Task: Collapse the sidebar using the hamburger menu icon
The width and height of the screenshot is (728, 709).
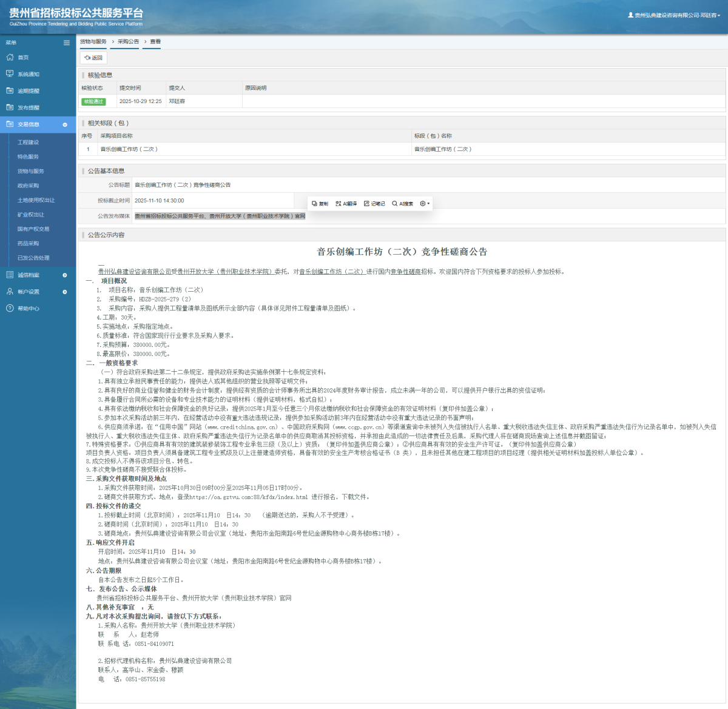Action: click(67, 42)
